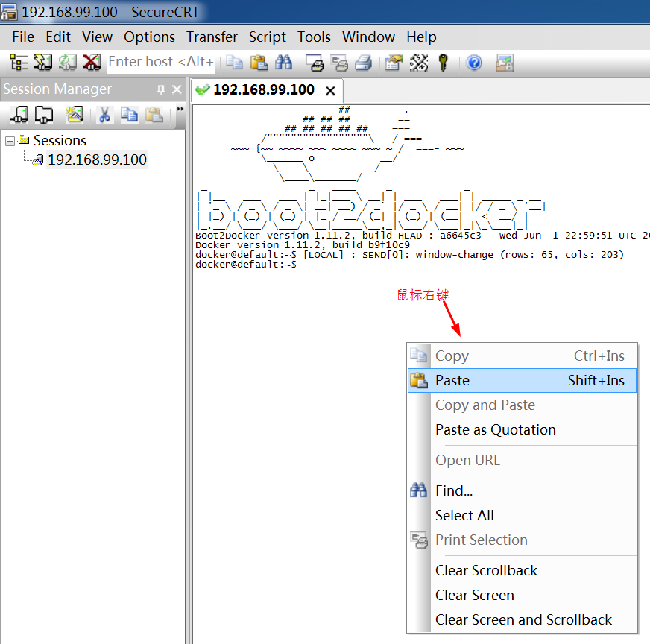Collapse the Sessions tree folder
650x644 pixels.
[x=10, y=142]
